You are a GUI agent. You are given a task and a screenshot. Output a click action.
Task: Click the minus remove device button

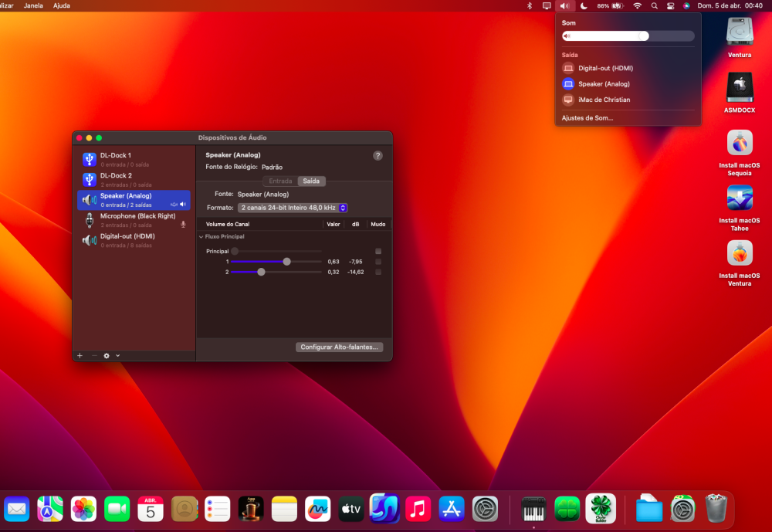click(x=94, y=356)
